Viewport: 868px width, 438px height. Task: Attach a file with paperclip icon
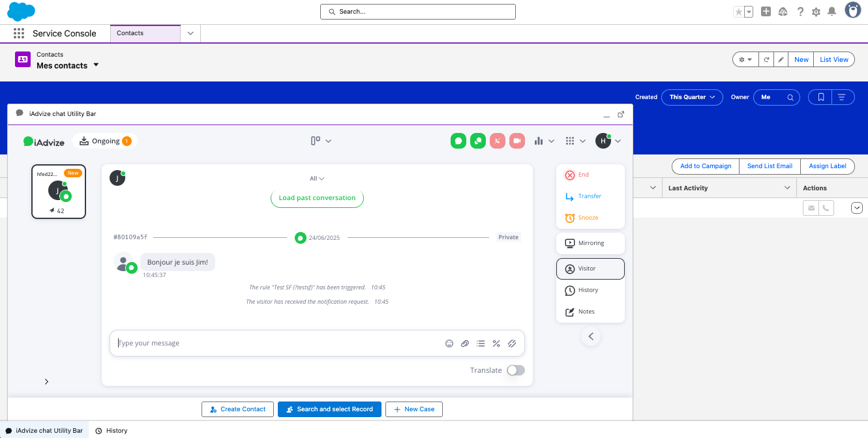[465, 343]
